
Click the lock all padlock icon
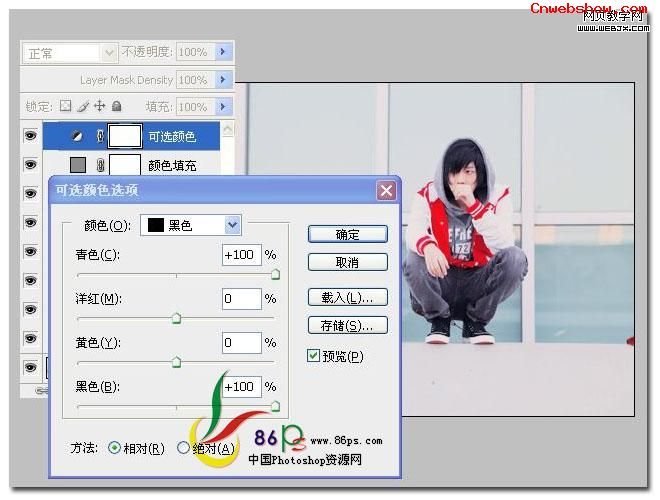117,106
